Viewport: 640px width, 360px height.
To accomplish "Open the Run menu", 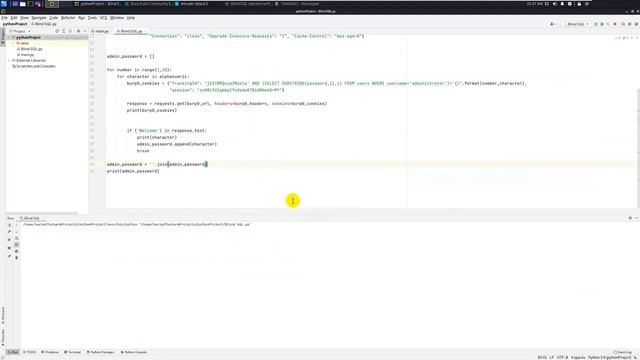I will click(x=82, y=18).
